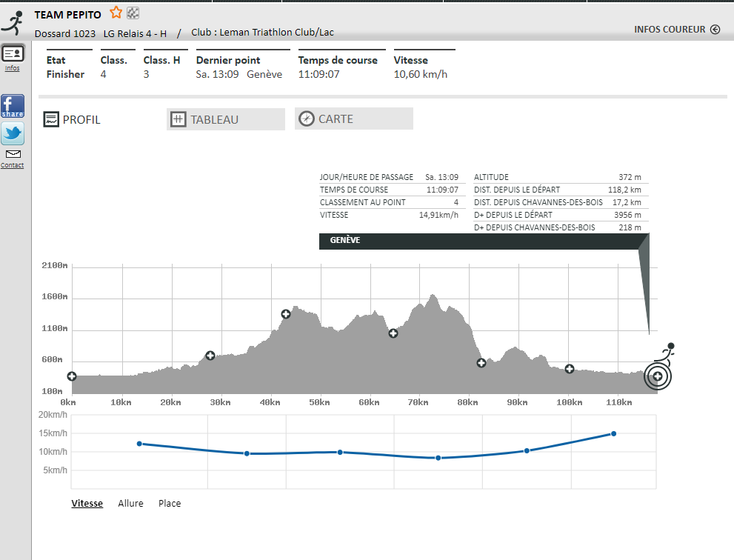Select the checkpoint marker at 0km start
Viewport: 734px width, 560px height.
(x=72, y=376)
